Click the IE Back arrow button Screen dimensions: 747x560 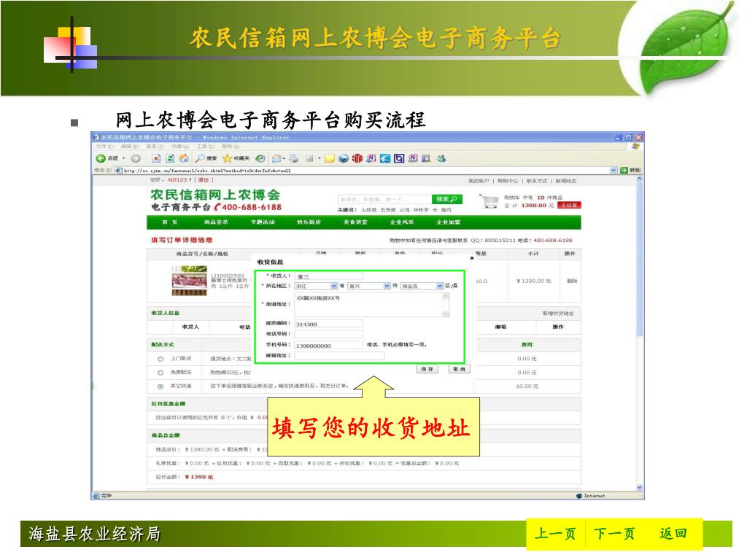[x=101, y=158]
